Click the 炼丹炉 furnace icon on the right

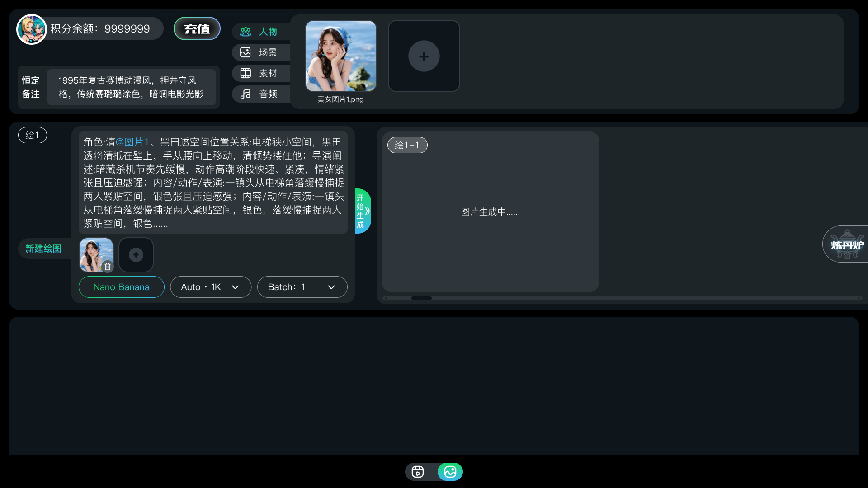(849, 244)
